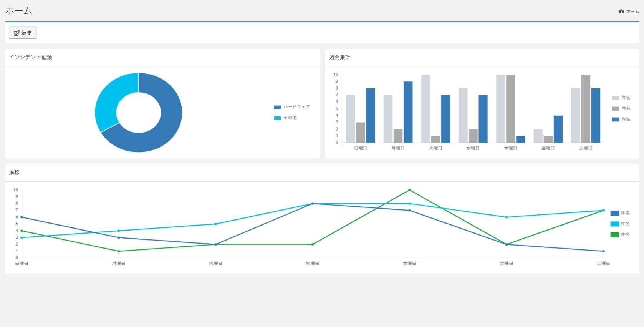Click the blue bar for 金曜日 in 週間集計
Image resolution: width=644 pixels, height=327 pixels.
(558, 129)
